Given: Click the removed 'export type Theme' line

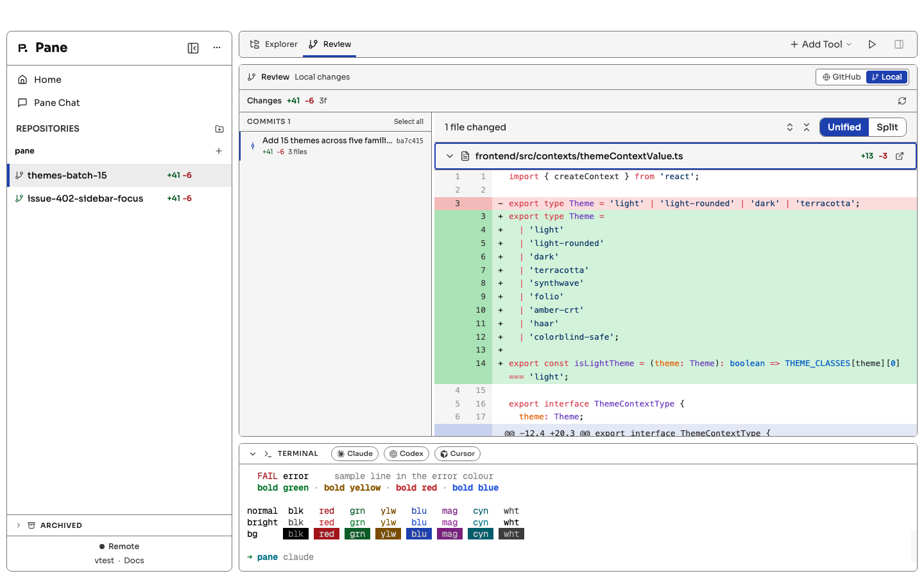Looking at the screenshot, I should (676, 204).
